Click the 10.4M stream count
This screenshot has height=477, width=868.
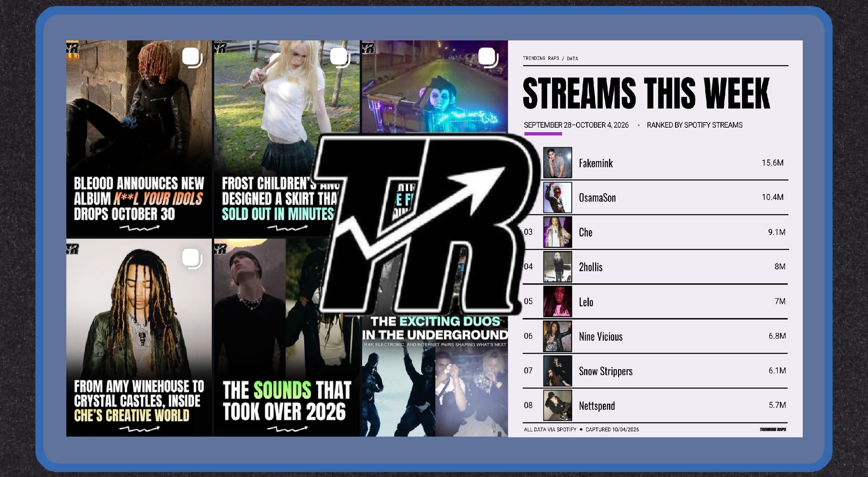click(773, 197)
